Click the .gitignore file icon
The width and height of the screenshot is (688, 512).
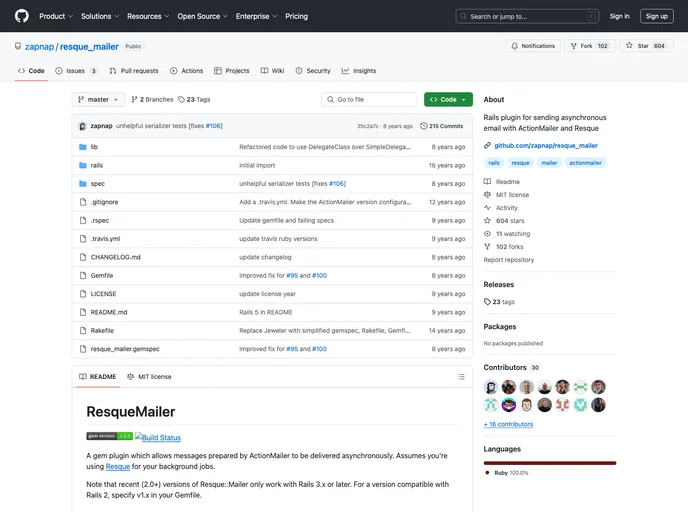coord(82,202)
